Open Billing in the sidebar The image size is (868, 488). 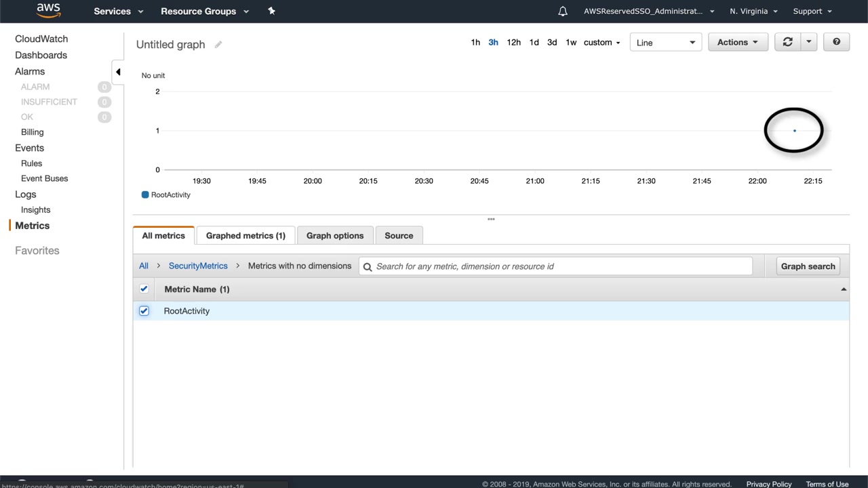(x=32, y=132)
